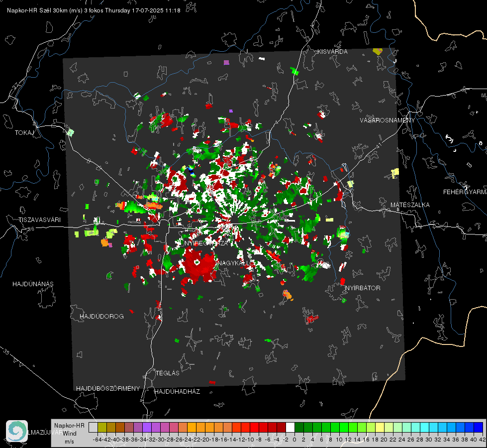Click the HAJDÚDOROG city label
This screenshot has width=487, height=448.
pyautogui.click(x=101, y=317)
